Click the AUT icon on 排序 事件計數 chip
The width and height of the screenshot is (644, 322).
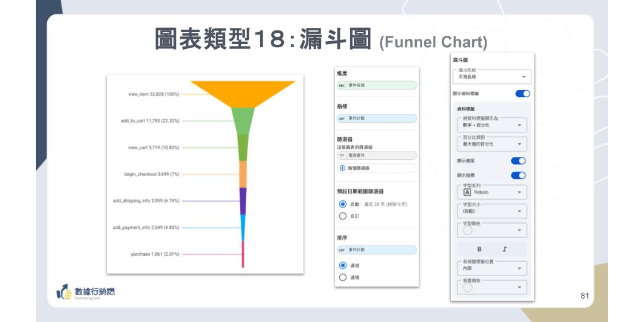[342, 250]
